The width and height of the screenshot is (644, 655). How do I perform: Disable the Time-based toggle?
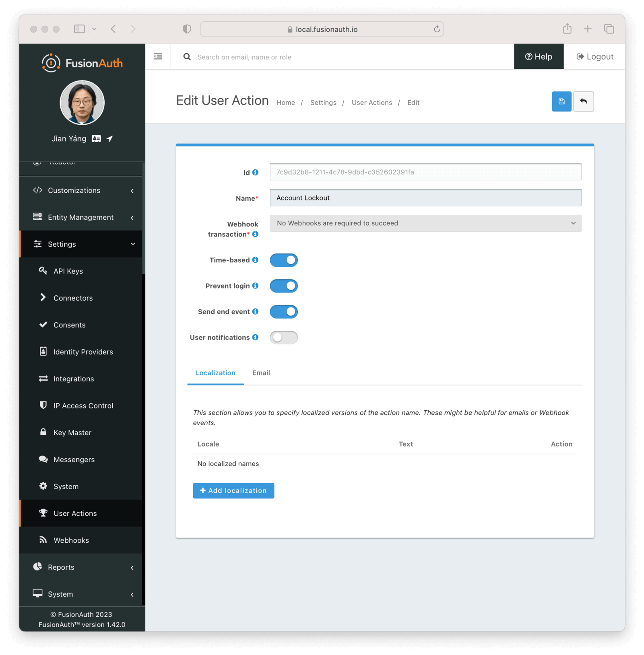point(284,260)
